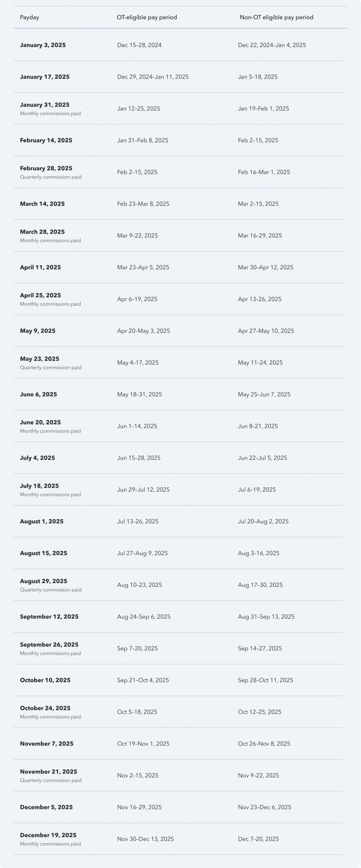Select the August 15, 2025 payday

43,553
